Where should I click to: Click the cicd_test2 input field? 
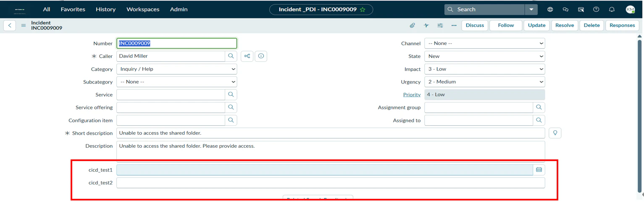coord(331,182)
